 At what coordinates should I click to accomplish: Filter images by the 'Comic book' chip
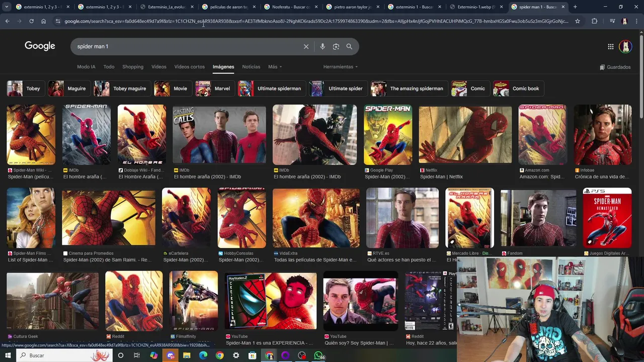pyautogui.click(x=518, y=88)
